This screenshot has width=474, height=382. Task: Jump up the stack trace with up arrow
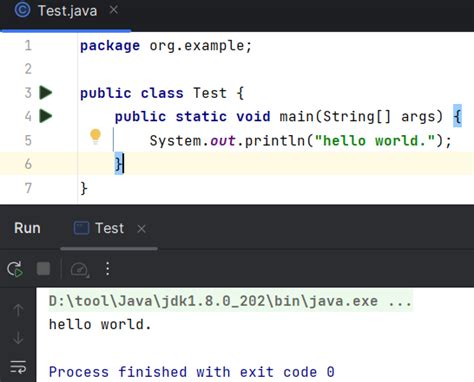pos(18,310)
